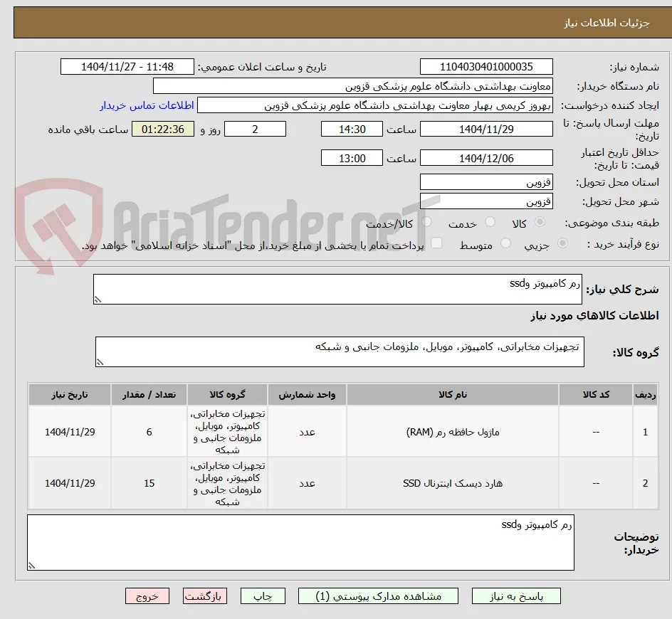Click the نام دستگاه خریدار field
672x619 pixels.
(352, 86)
